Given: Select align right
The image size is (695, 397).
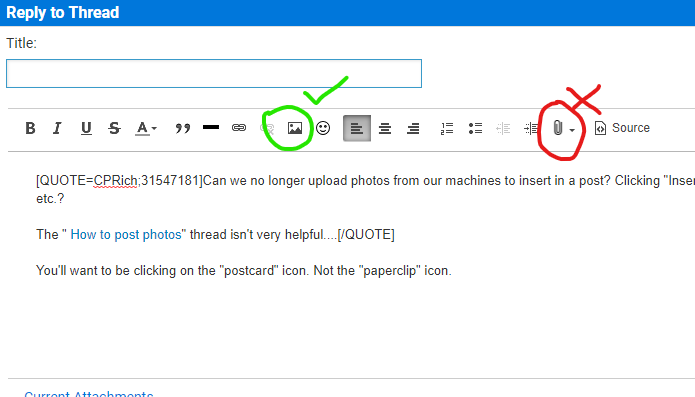Looking at the screenshot, I should 413,128.
